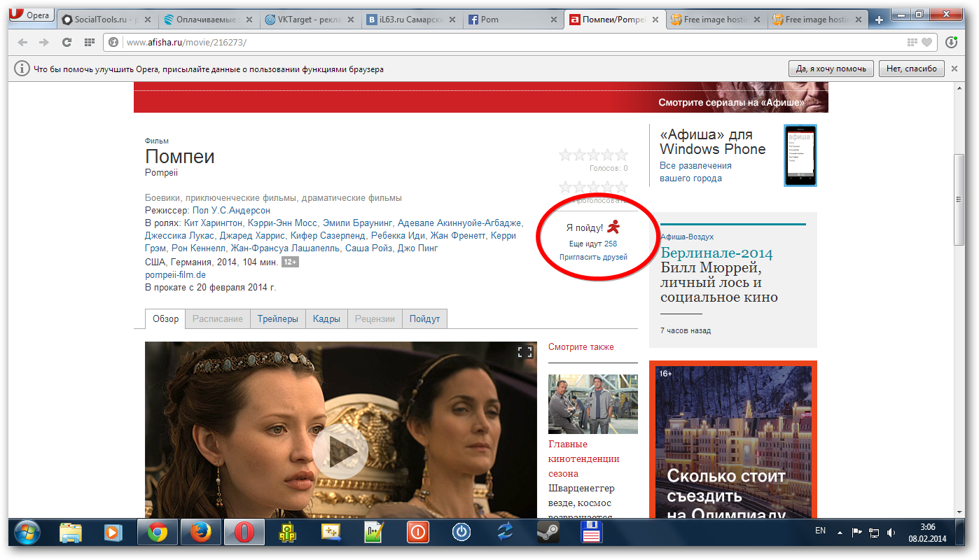Click the 'Афиша-Воздух' label
The height and width of the screenshot is (560, 979).
click(687, 237)
